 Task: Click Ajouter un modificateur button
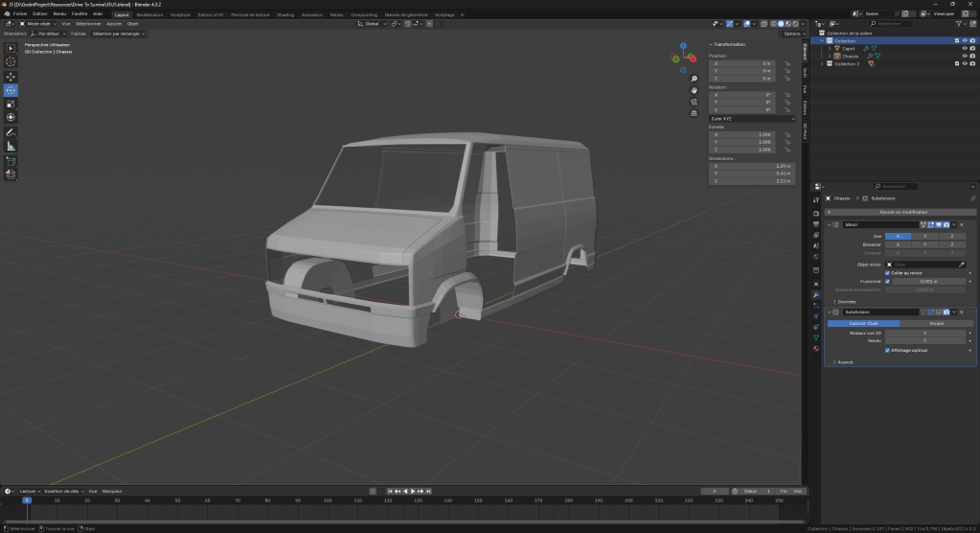(902, 212)
